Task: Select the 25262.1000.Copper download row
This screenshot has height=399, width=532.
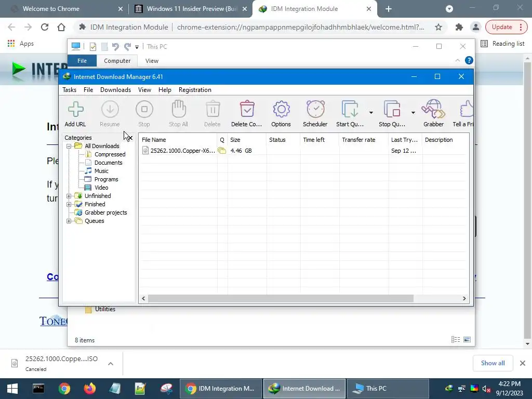Action: pos(304,151)
